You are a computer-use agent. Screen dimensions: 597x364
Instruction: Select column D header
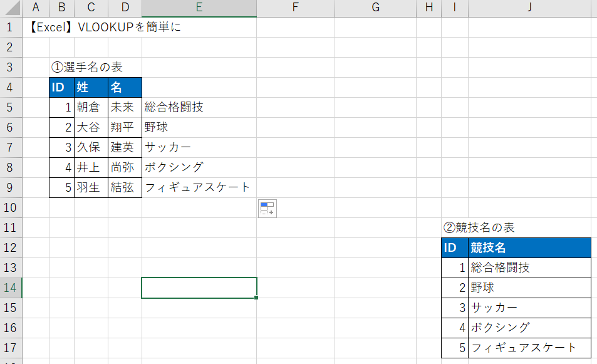coord(125,8)
